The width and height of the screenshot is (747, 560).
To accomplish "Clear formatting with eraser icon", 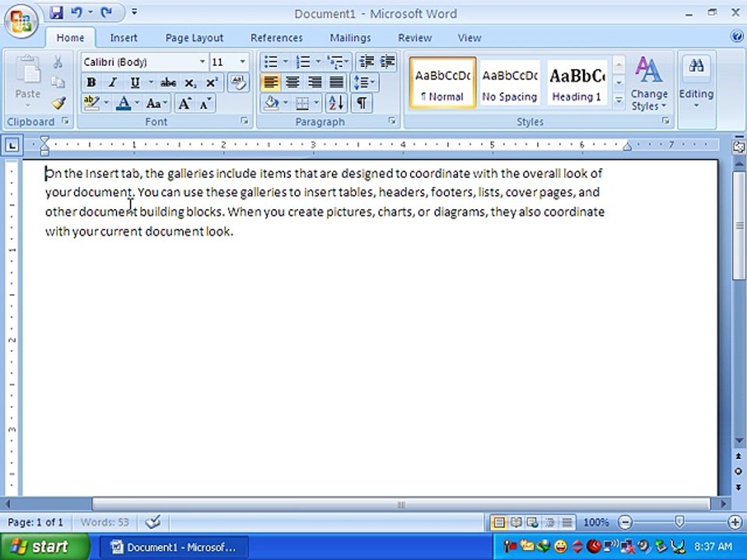I will point(238,83).
